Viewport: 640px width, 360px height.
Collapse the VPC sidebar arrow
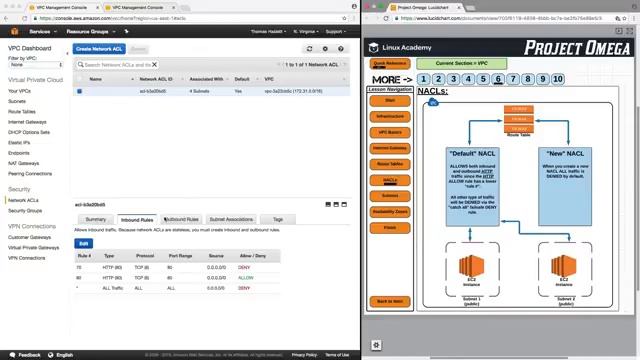(67, 53)
